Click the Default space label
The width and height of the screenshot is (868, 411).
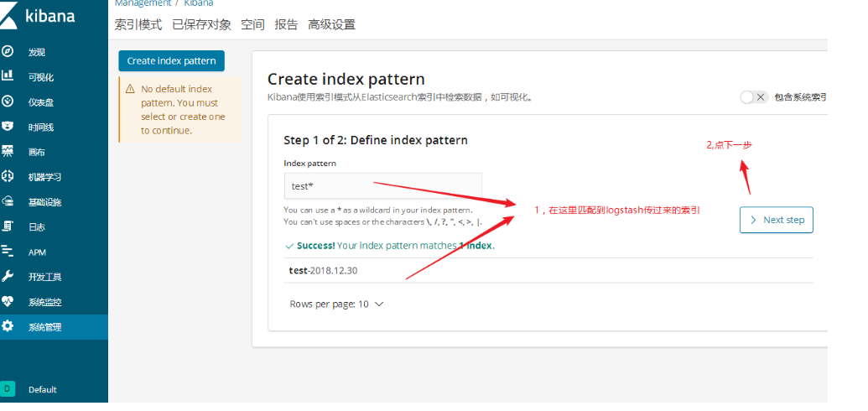pos(43,389)
